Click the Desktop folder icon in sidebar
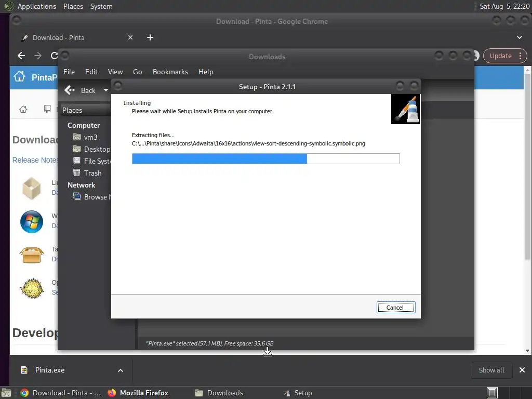Screen dimensions: 532x399 (x=77, y=149)
